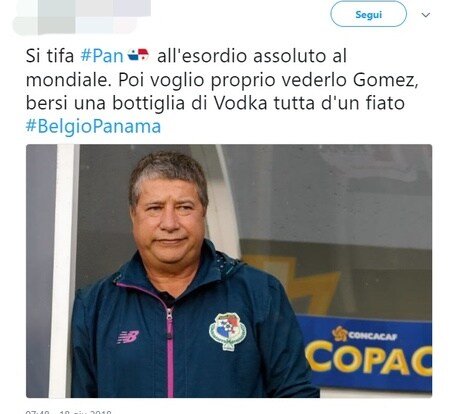459x414 pixels.
Task: Click the word Vodka in the tweet
Action: (240, 103)
